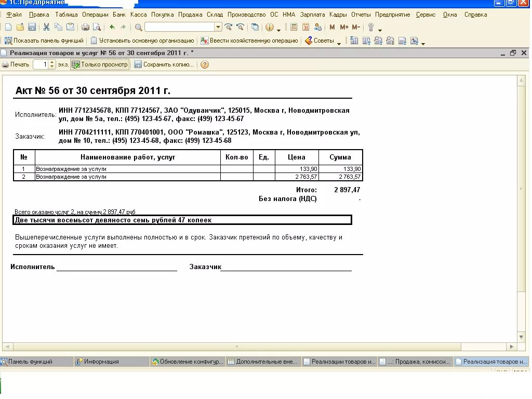Click the M memory button

pyautogui.click(x=332, y=27)
